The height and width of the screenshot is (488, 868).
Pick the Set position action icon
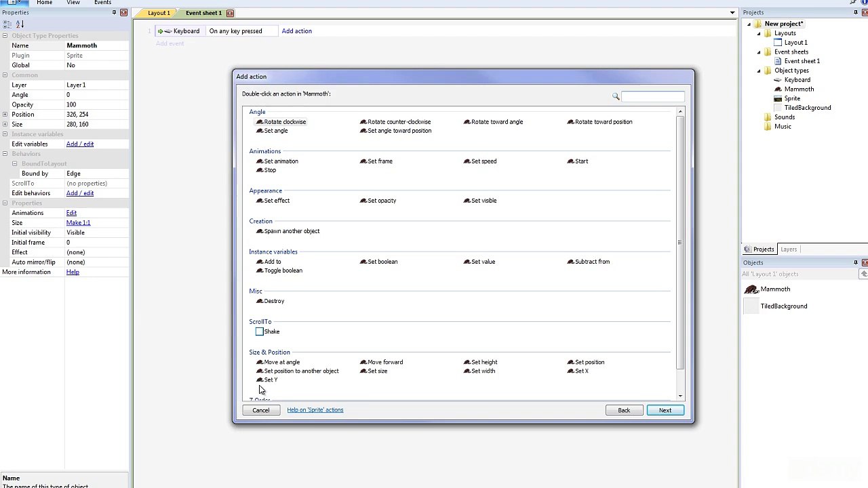tap(570, 362)
